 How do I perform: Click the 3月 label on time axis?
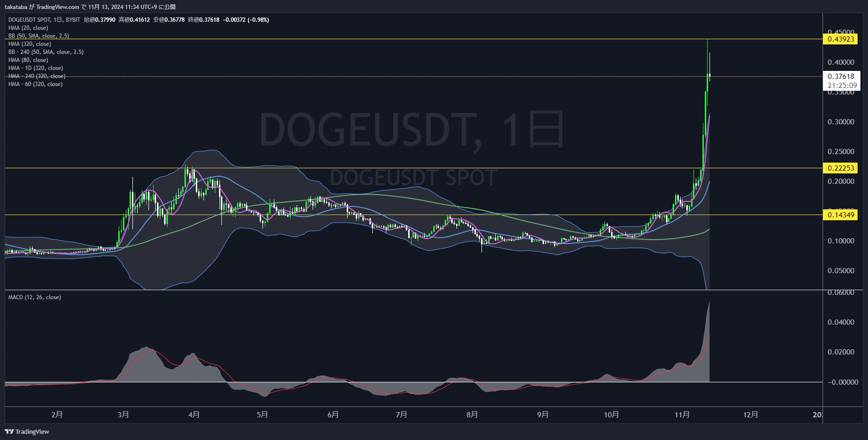click(123, 414)
